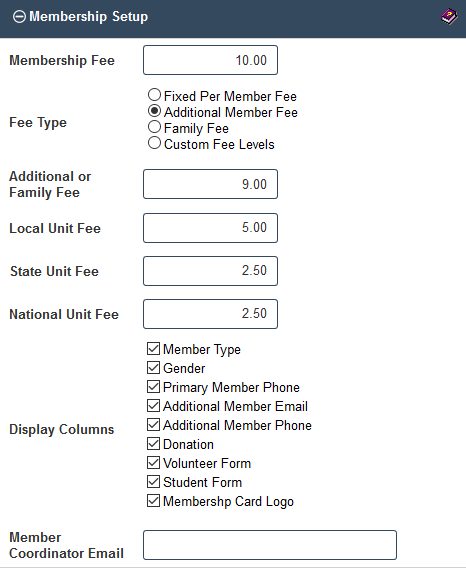This screenshot has width=466, height=568.
Task: Click the State Unit Fee field
Action: click(211, 271)
